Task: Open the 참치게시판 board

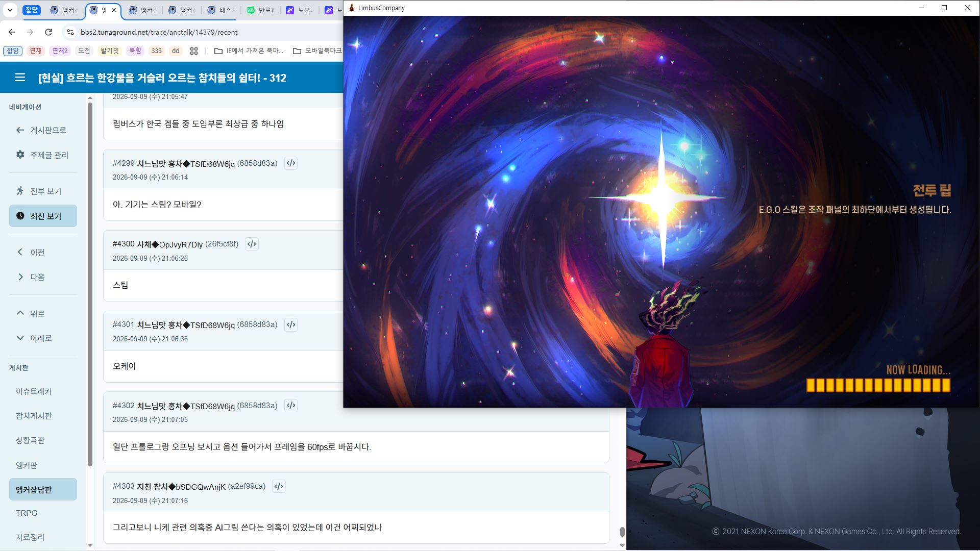Action: click(43, 416)
